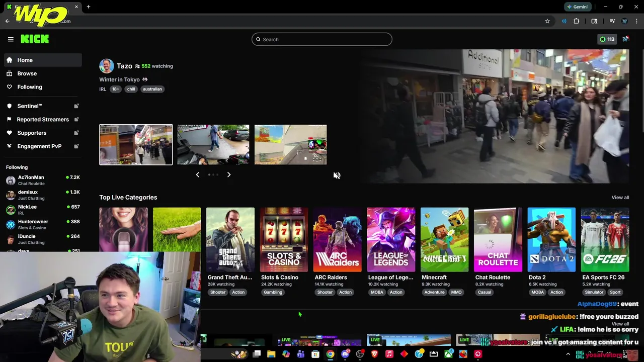
Task: Open Tazo's channel avatar
Action: tap(107, 66)
